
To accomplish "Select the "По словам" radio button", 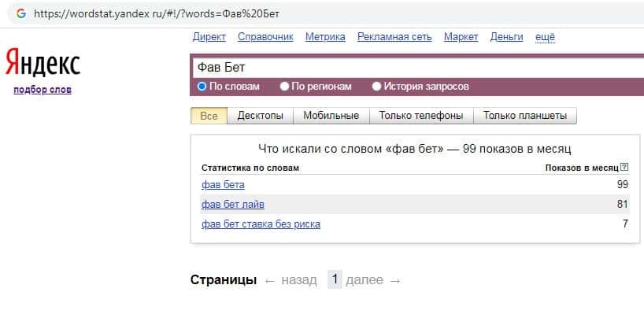I will click(x=202, y=87).
